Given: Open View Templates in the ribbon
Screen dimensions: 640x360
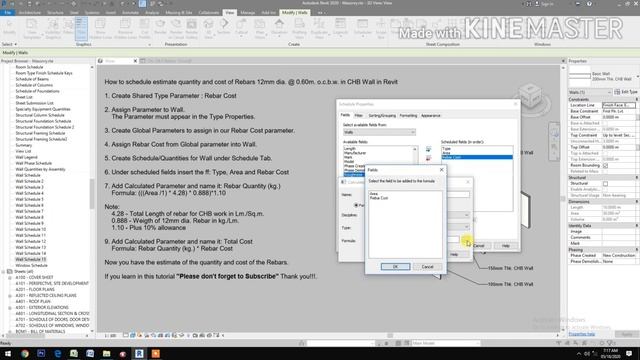Looking at the screenshot, I should (x=32, y=28).
